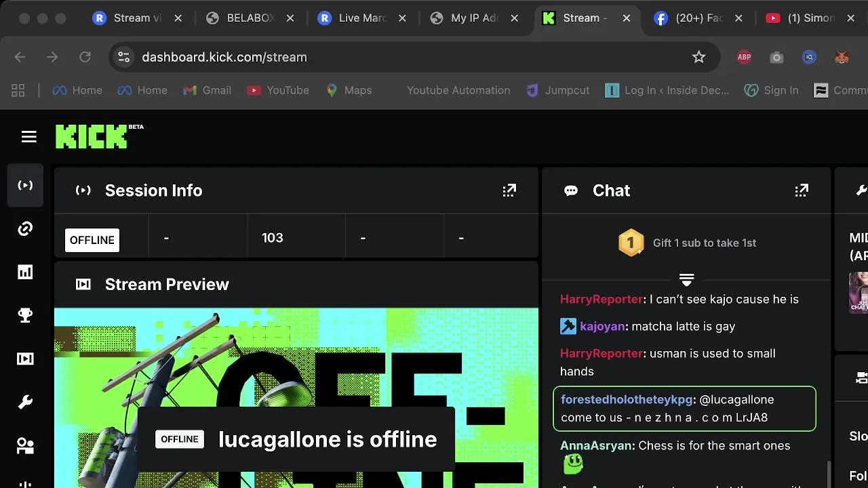Image resolution: width=868 pixels, height=488 pixels.
Task: Open the YouTube bookmark
Action: (278, 90)
